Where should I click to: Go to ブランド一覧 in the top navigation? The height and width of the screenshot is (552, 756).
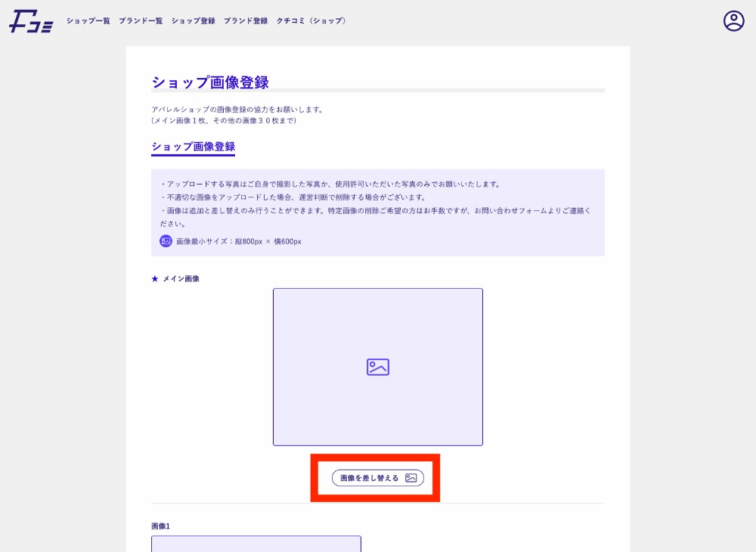click(141, 21)
